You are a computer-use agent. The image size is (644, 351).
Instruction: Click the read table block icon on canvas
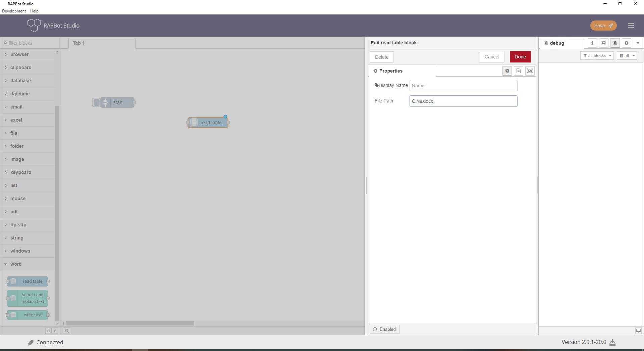click(194, 123)
